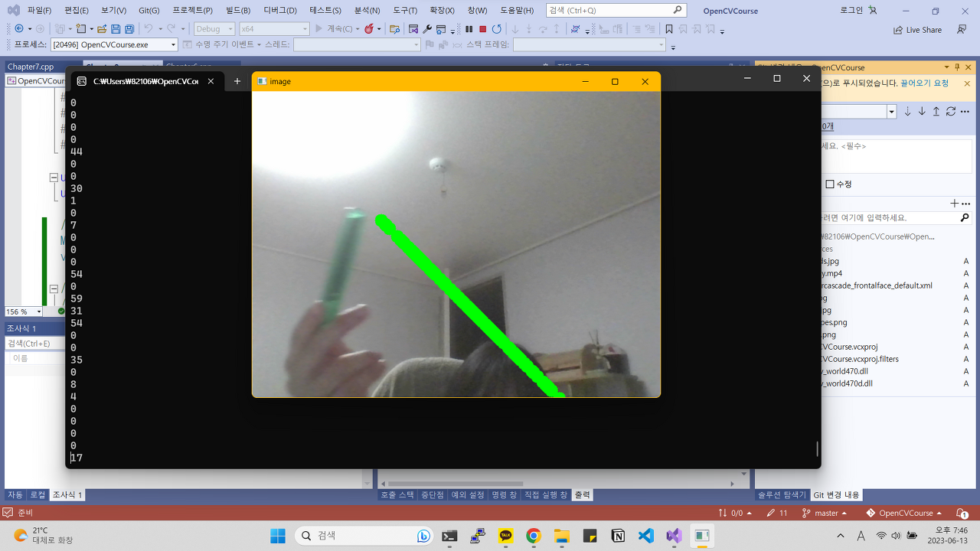
Task: Adjust the 156% editor zoom control
Action: (23, 311)
